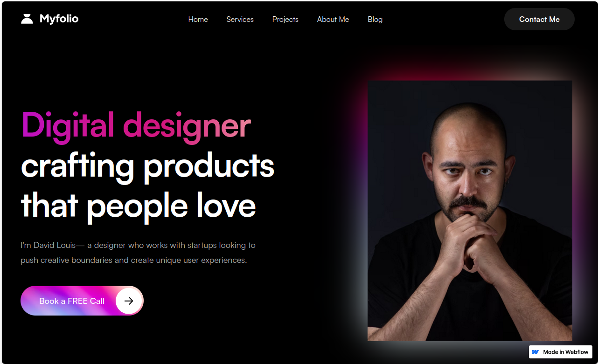Click the arrow icon in the white circle
Image resolution: width=598 pixels, height=364 pixels.
[x=129, y=301]
